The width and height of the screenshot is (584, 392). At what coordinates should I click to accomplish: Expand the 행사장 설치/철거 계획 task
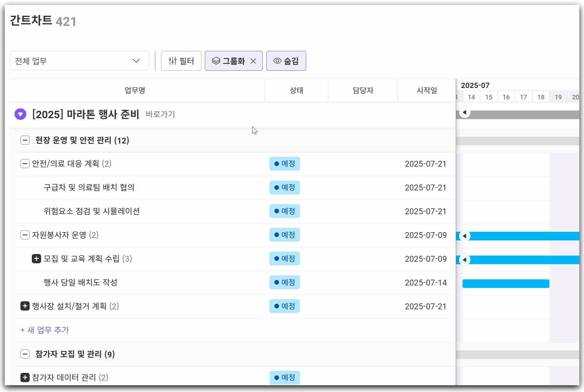click(x=25, y=306)
